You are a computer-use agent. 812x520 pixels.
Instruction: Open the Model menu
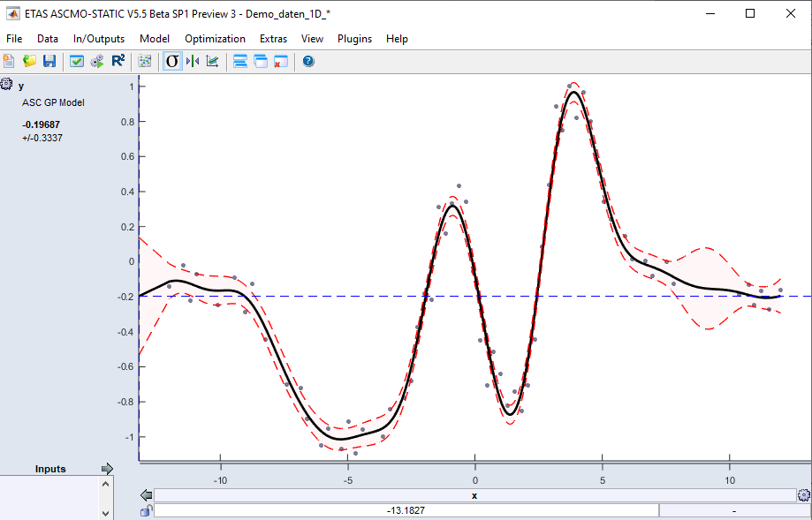coord(155,39)
